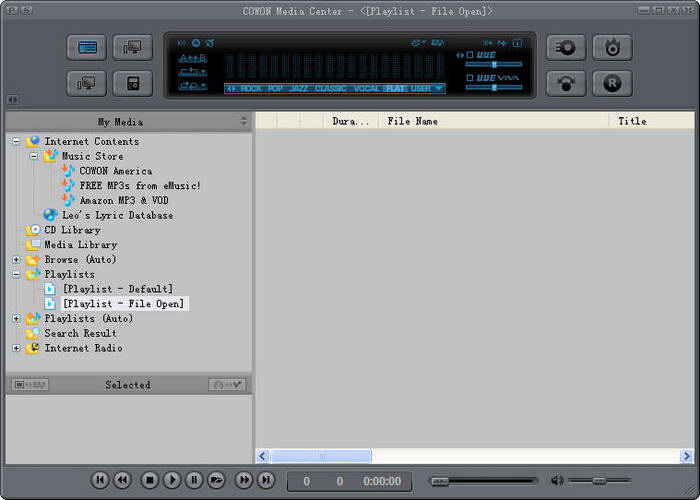The image size is (700, 500).
Task: Select the FLAT equalizer preset
Action: 396,88
